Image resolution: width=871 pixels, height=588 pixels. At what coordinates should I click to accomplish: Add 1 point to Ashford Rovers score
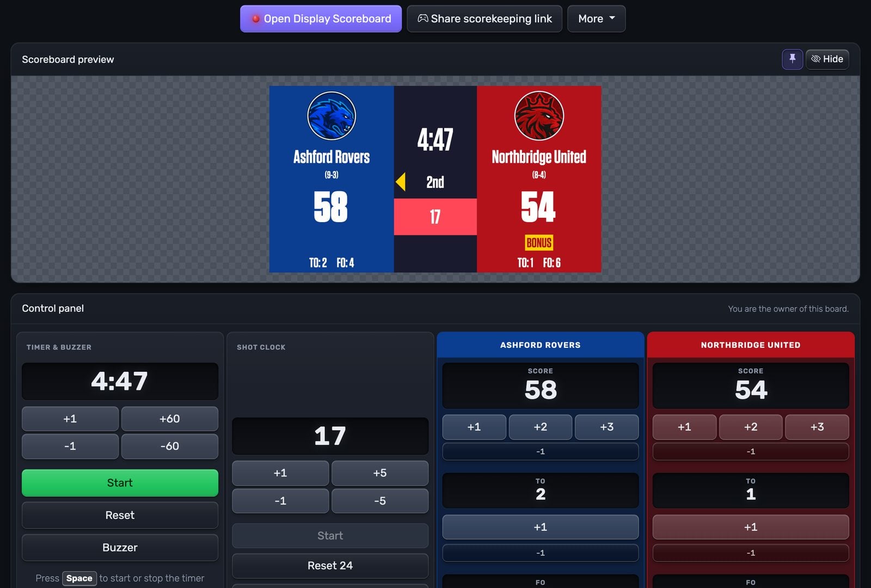(474, 427)
